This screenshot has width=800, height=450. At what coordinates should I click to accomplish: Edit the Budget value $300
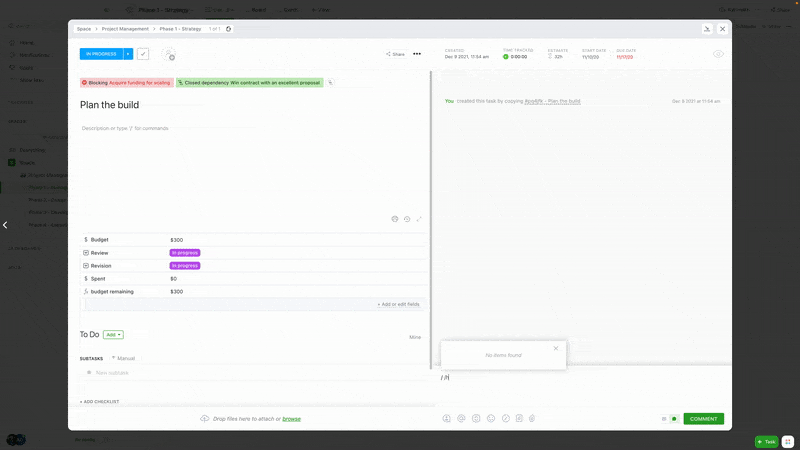point(177,240)
